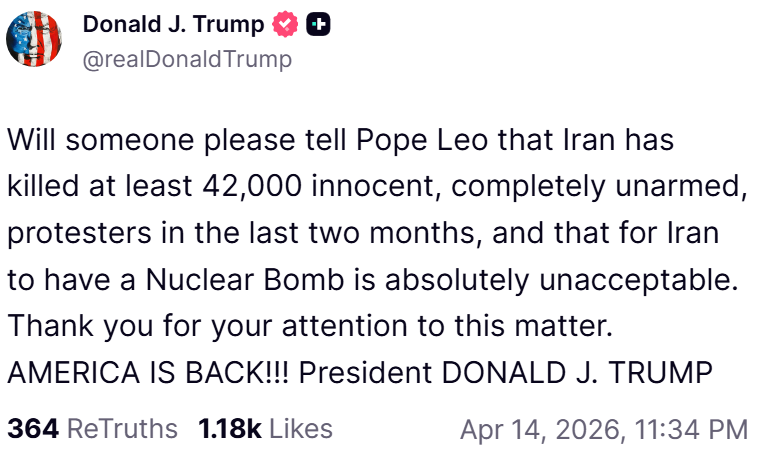Click the AMERICA IS BACK!!! text
758x455 pixels.
click(147, 372)
